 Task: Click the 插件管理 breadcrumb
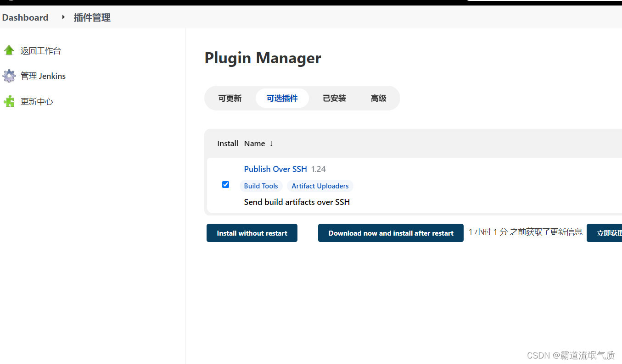point(92,17)
